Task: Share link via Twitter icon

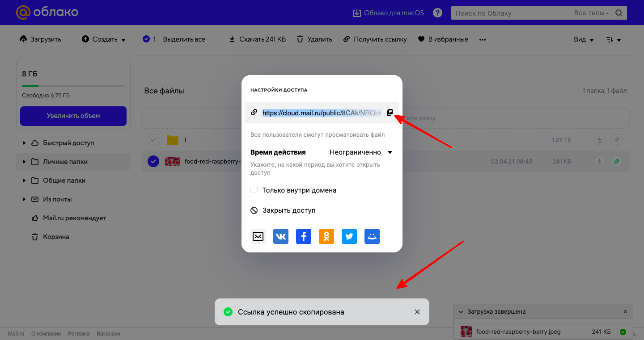Action: pos(349,236)
